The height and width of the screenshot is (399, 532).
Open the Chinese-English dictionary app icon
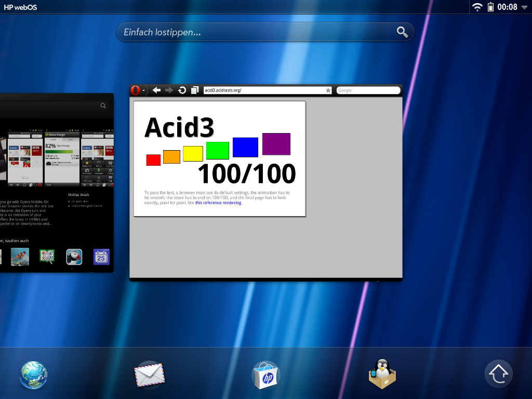click(x=47, y=257)
